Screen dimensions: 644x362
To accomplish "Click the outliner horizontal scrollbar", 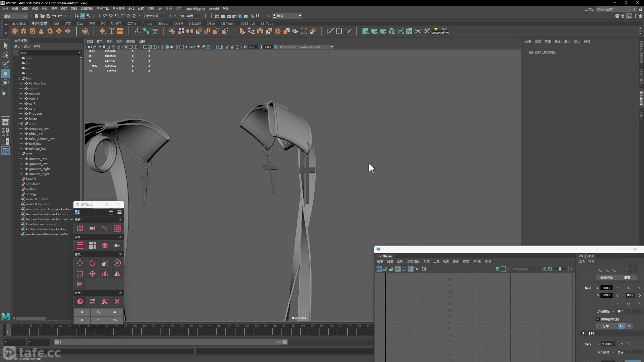I will [31, 318].
